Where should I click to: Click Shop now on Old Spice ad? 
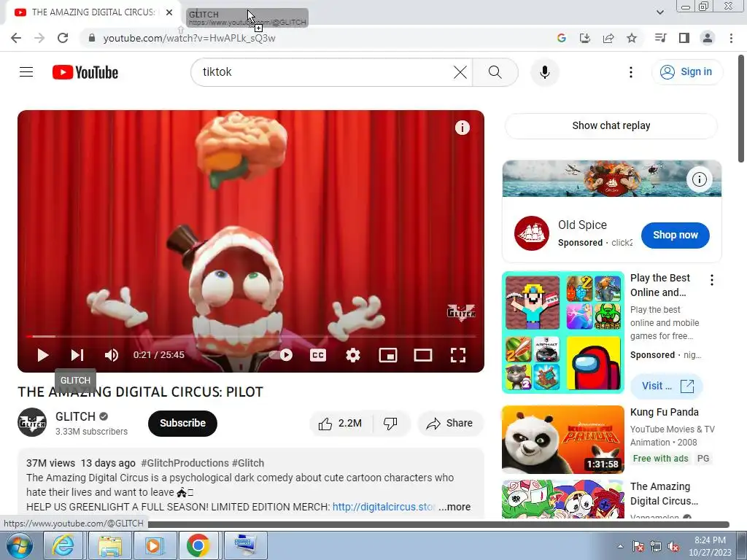(x=675, y=236)
